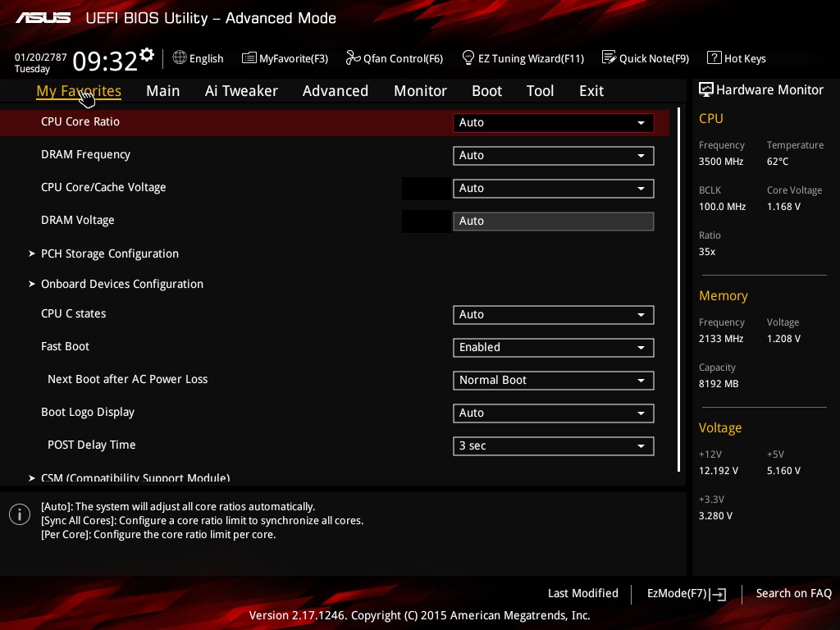Select the POST Delay Time label

click(92, 445)
